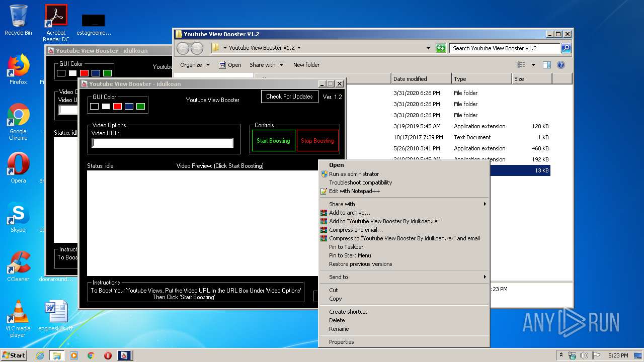
Task: Click the Change your view icon
Action: tap(521, 65)
